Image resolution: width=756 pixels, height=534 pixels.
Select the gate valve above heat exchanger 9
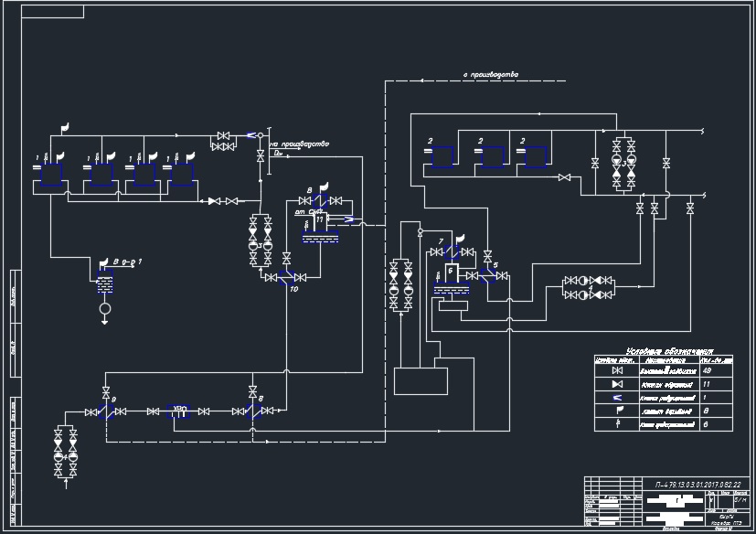106,391
